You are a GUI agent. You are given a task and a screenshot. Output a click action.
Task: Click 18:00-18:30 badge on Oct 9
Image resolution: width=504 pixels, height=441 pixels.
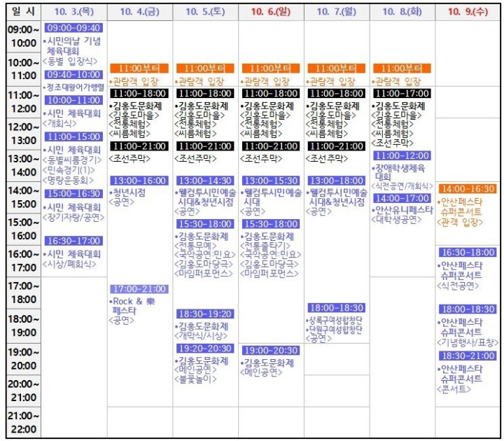coord(468,309)
